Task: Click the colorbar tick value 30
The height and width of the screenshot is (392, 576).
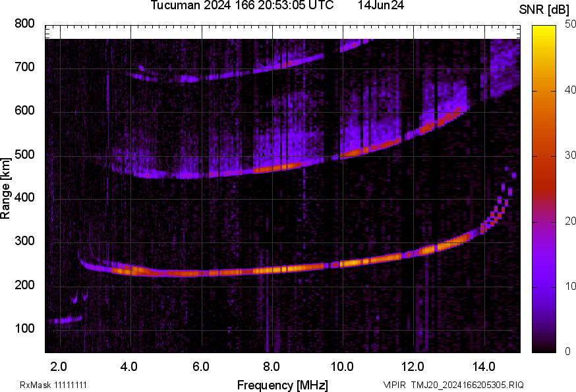Action: 570,155
